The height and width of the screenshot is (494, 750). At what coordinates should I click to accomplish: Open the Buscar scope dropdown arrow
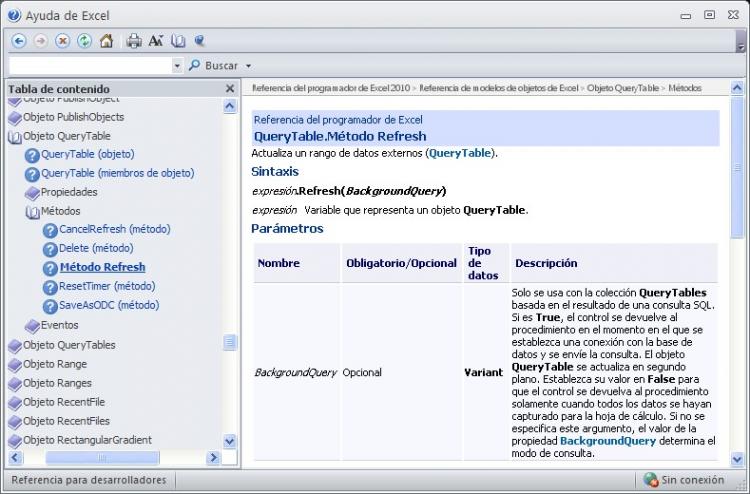(248, 66)
